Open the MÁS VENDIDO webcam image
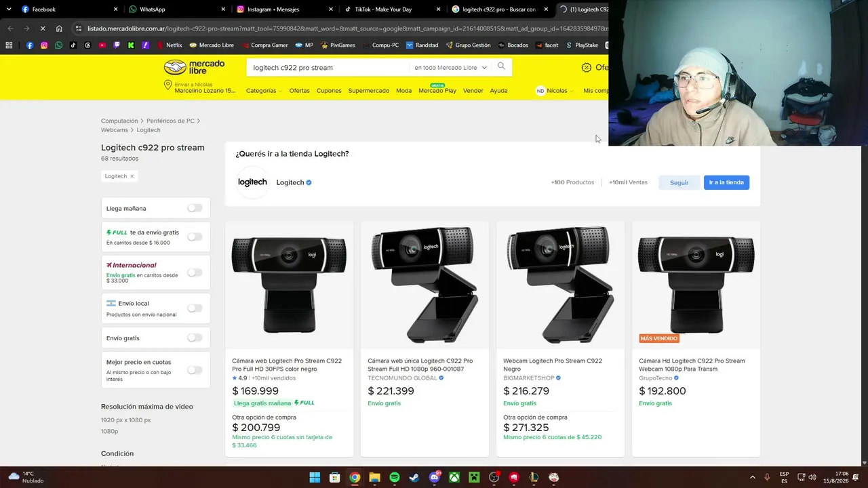The height and width of the screenshot is (488, 868). pyautogui.click(x=696, y=285)
